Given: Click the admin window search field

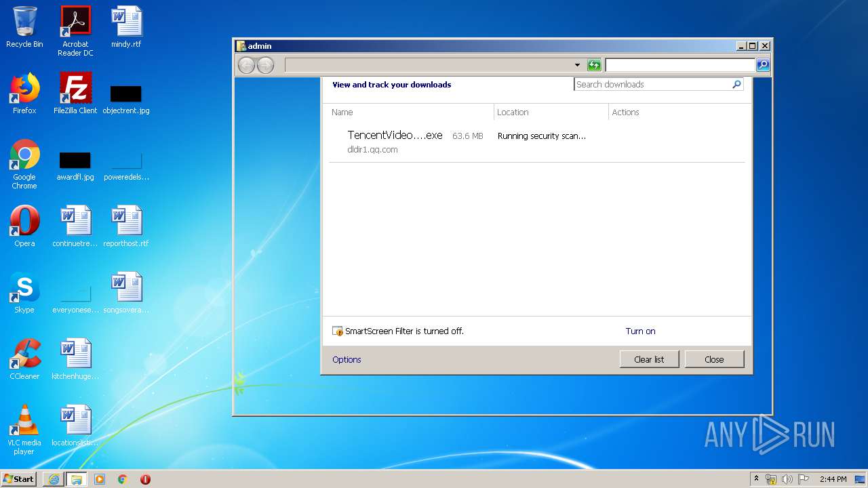Looking at the screenshot, I should pos(680,65).
